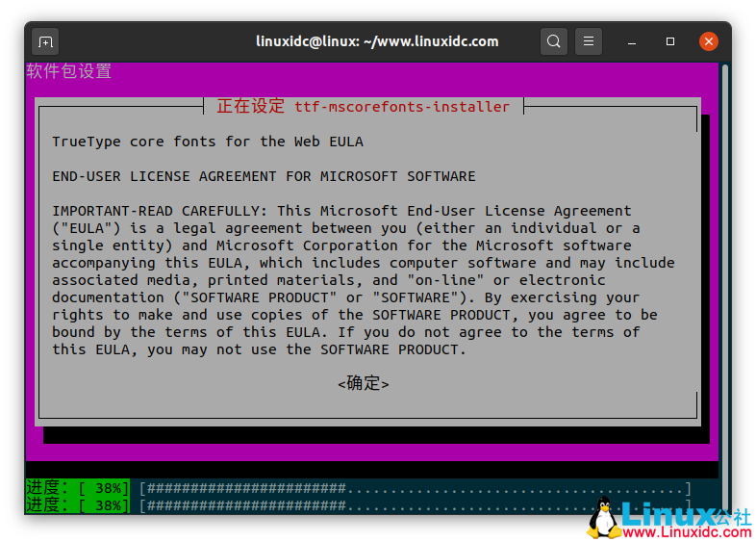Click the upper progress bar of hashes
Screen dimensions: 756x542
point(416,488)
